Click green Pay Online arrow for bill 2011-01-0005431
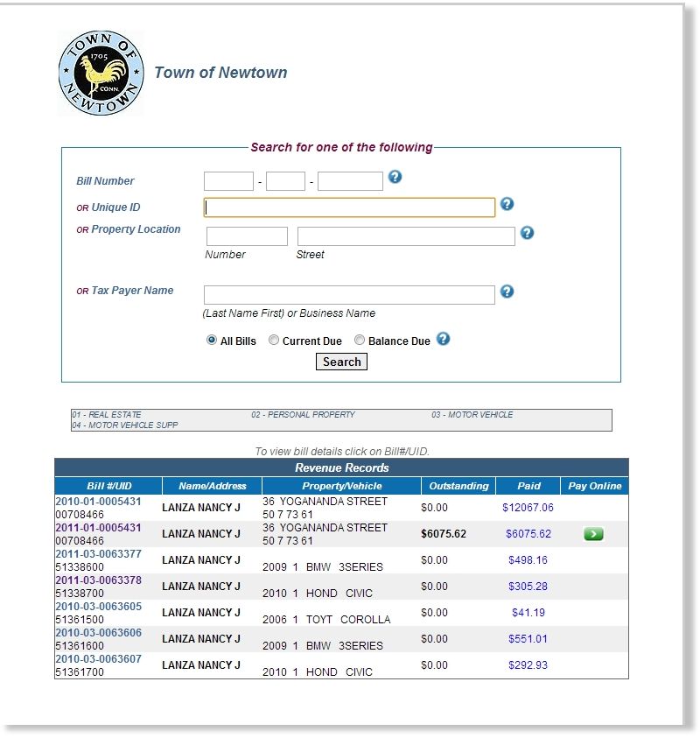Viewport: 700px width, 738px height. (x=593, y=534)
